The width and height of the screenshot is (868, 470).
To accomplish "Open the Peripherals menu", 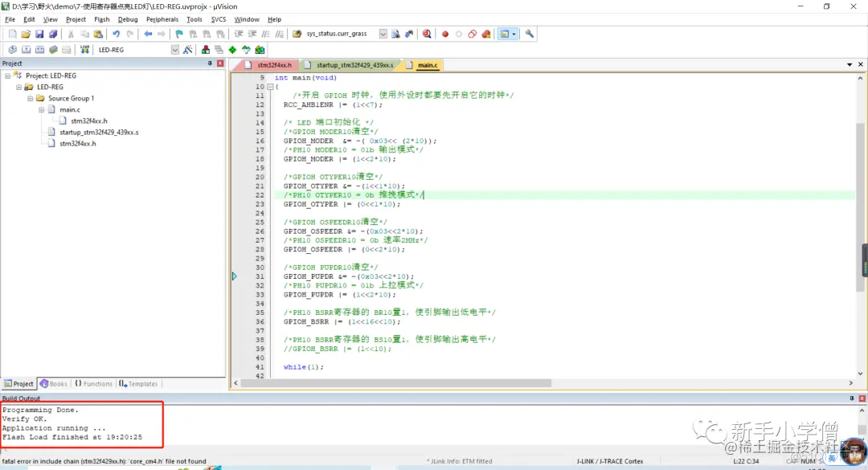I will point(162,19).
